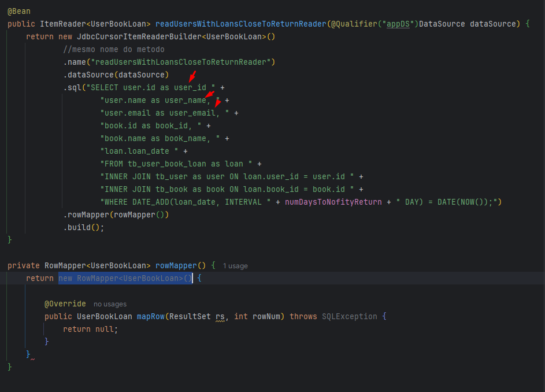Click the "no usages" hint beside @Override
Viewport: 545px width, 392px height.
(110, 304)
